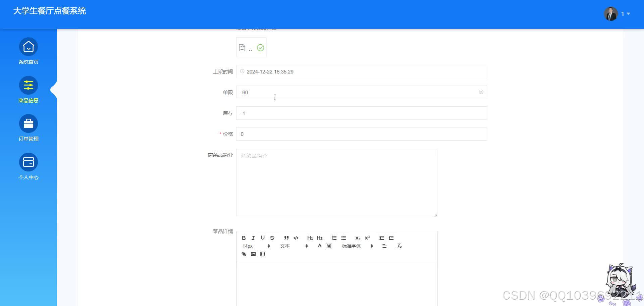644x306 pixels.
Task: Clear the 单限 field using the clear icon
Action: click(481, 92)
